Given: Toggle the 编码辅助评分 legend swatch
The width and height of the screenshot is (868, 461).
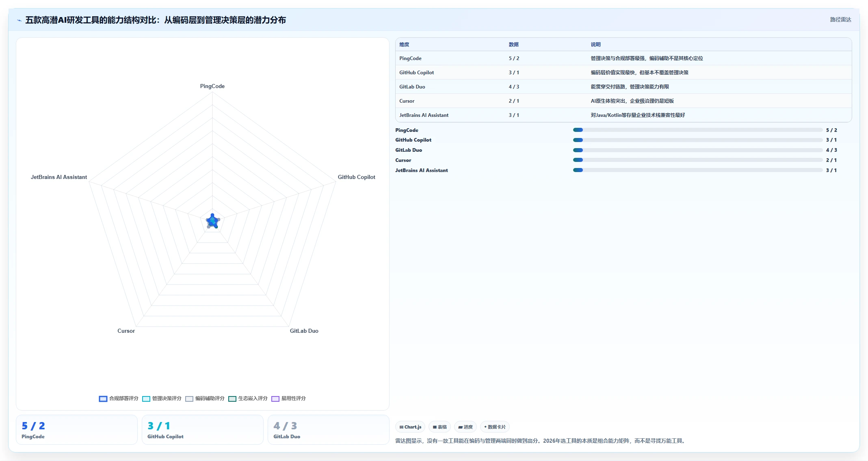Looking at the screenshot, I should [189, 399].
